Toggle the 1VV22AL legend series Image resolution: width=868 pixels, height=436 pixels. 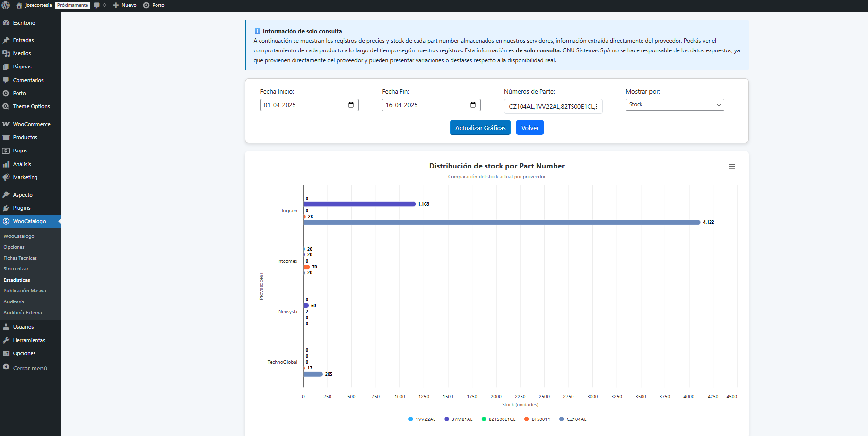point(422,419)
